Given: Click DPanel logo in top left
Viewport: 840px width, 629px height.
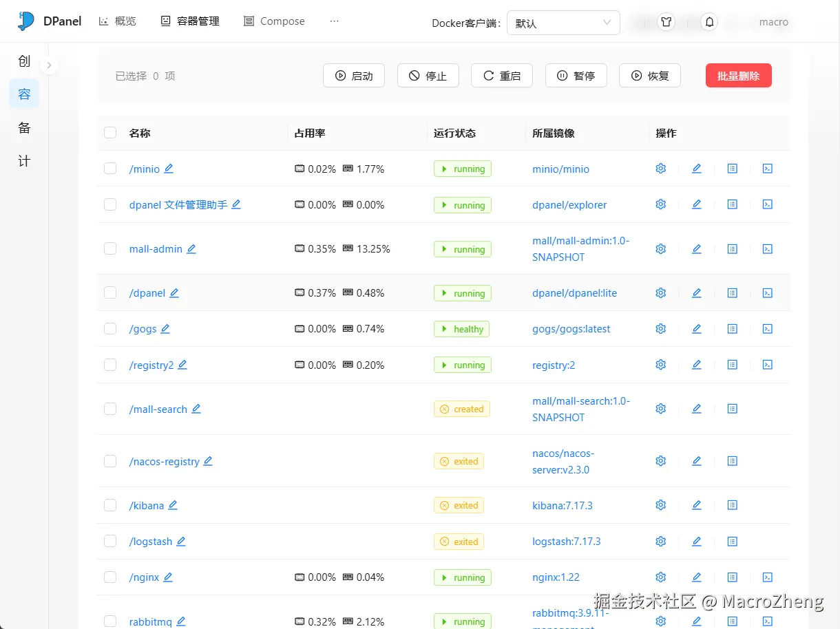Looking at the screenshot, I should tap(50, 21).
